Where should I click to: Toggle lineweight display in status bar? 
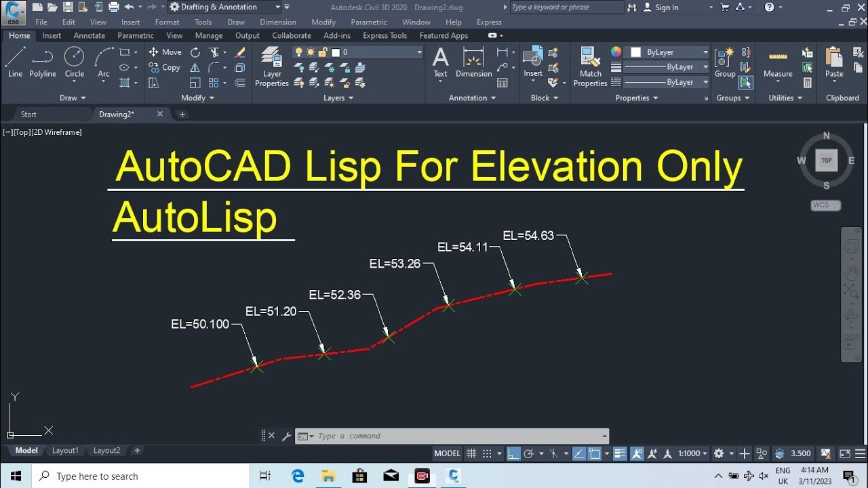click(x=618, y=453)
